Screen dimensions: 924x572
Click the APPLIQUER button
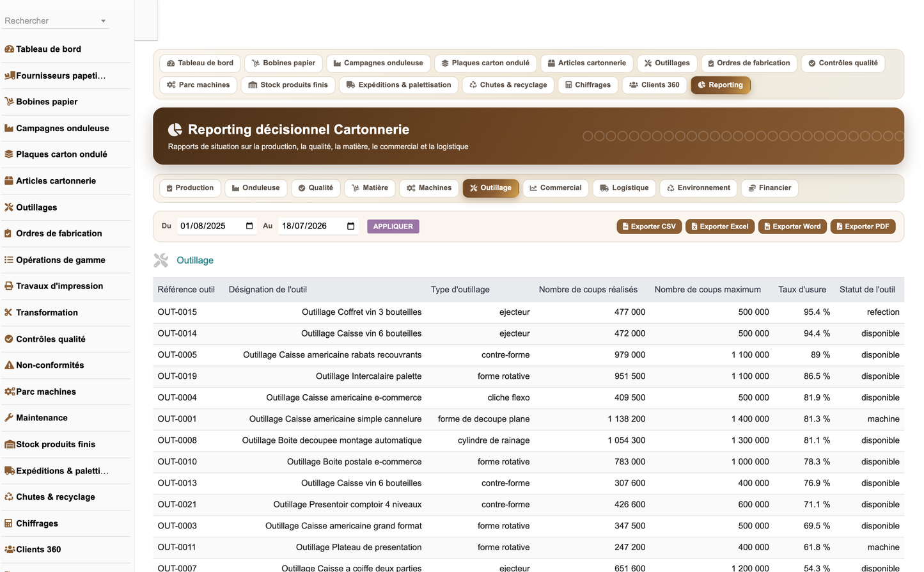tap(393, 226)
